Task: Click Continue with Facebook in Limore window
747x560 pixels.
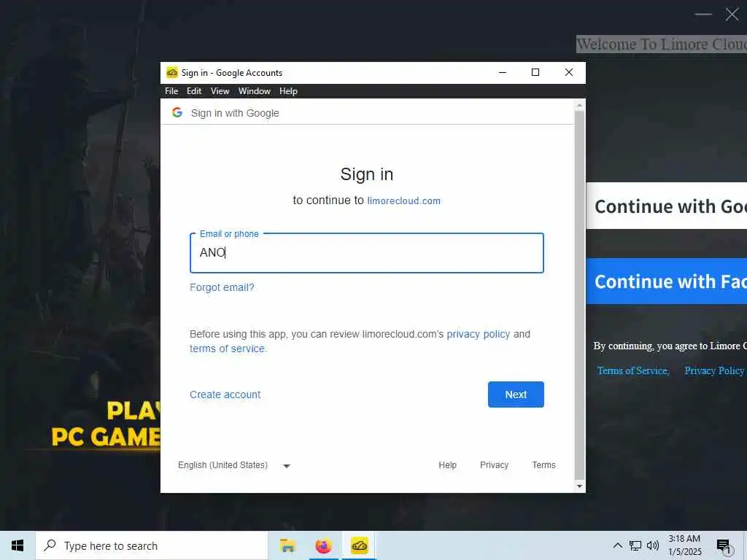Action: 667,281
